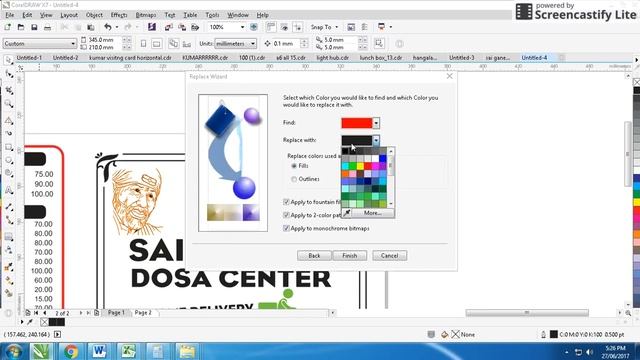Expand the Undo history dropdown arrow

tap(117, 27)
